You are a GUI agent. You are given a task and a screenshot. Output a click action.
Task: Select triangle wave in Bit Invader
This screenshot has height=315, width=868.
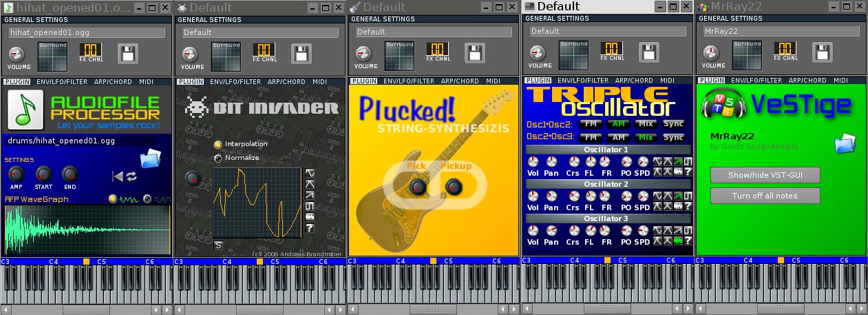click(x=310, y=184)
